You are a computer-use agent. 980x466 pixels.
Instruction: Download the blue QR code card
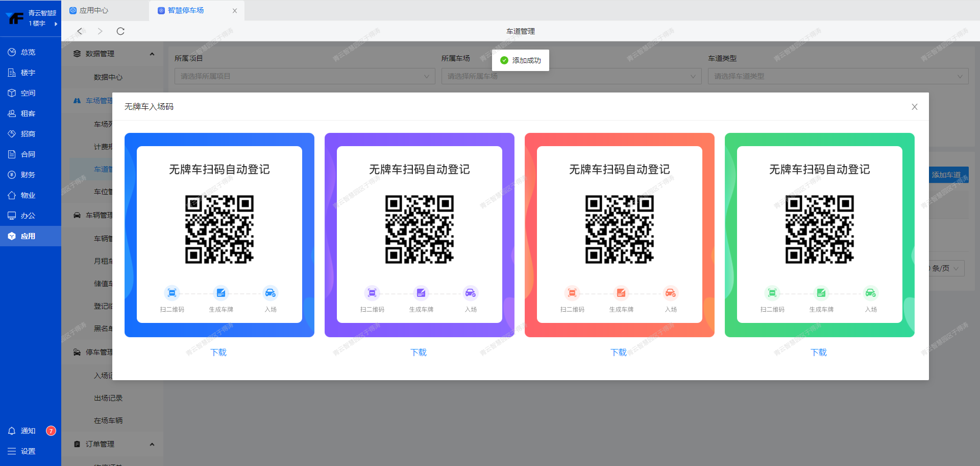pyautogui.click(x=218, y=353)
